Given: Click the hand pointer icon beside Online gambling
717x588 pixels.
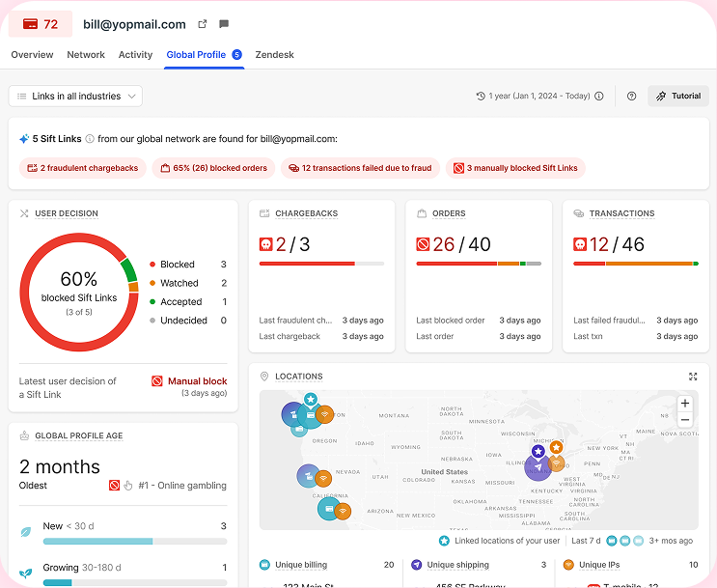Looking at the screenshot, I should pyautogui.click(x=128, y=485).
